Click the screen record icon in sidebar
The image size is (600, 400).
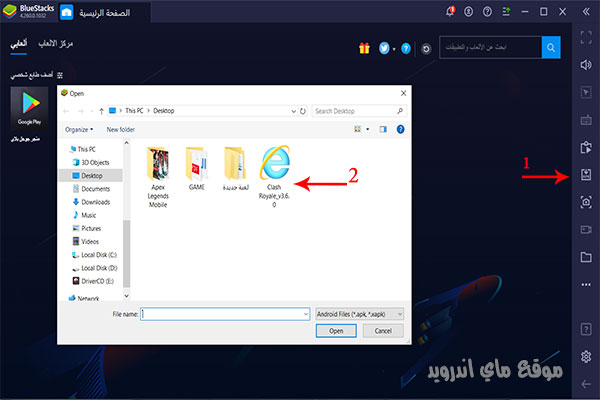coord(586,229)
